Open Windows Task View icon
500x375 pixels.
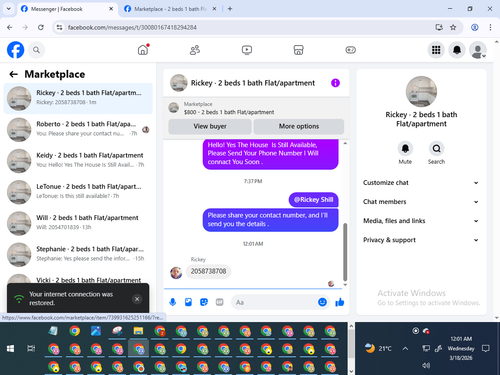[31, 349]
